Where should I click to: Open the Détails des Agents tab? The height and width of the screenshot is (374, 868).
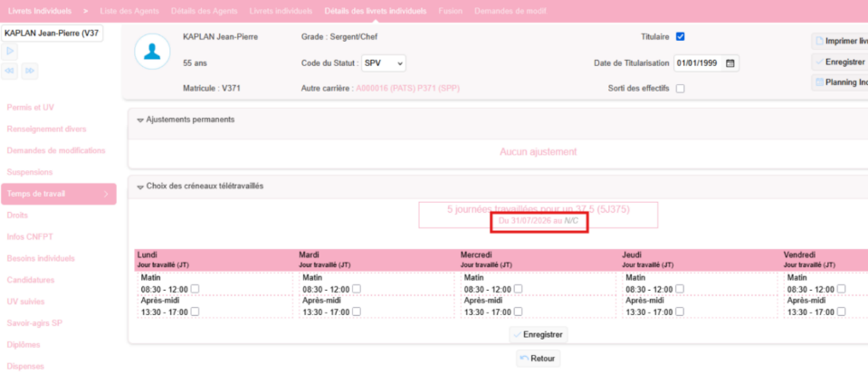(x=205, y=11)
